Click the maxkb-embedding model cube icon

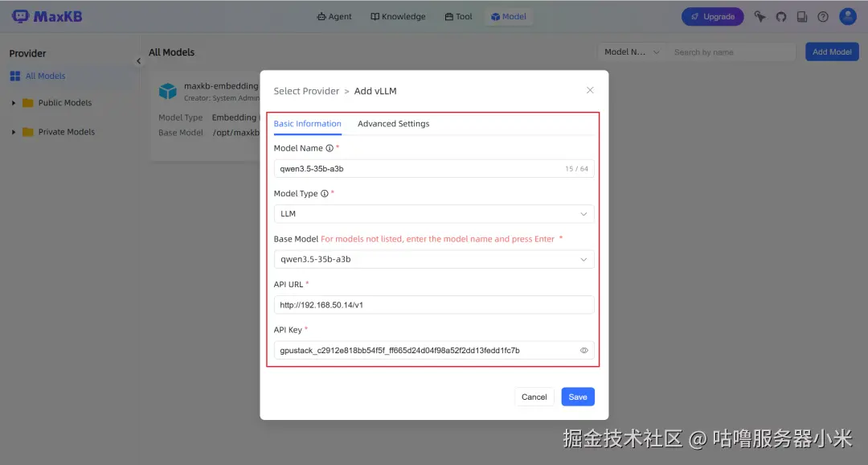click(x=167, y=91)
